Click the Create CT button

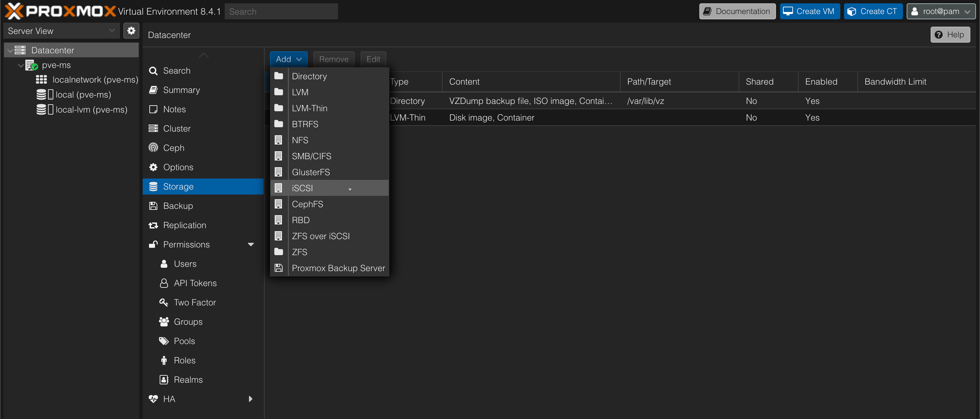pyautogui.click(x=873, y=11)
